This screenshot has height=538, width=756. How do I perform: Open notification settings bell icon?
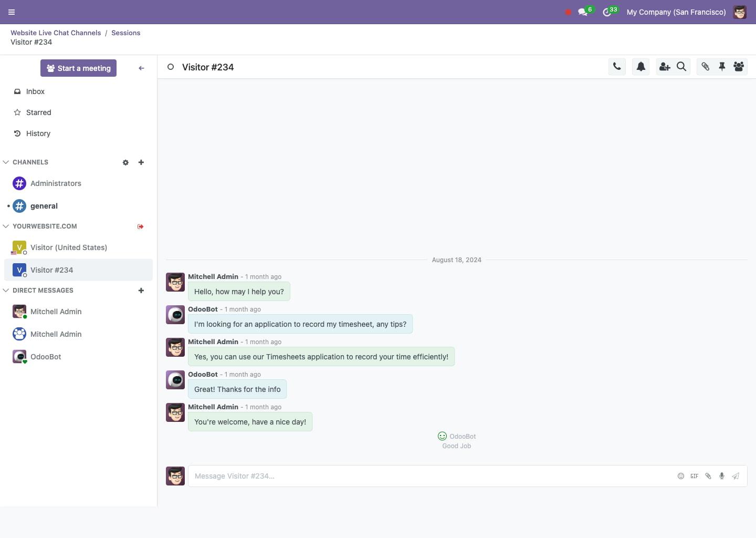coord(641,67)
